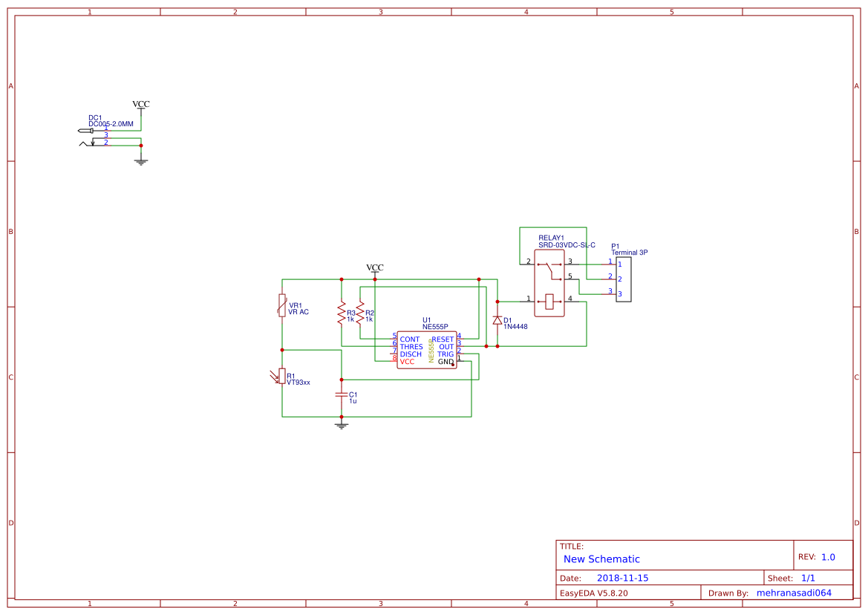868x615 pixels.
Task: Click the ground symbol below C1
Action: point(342,423)
